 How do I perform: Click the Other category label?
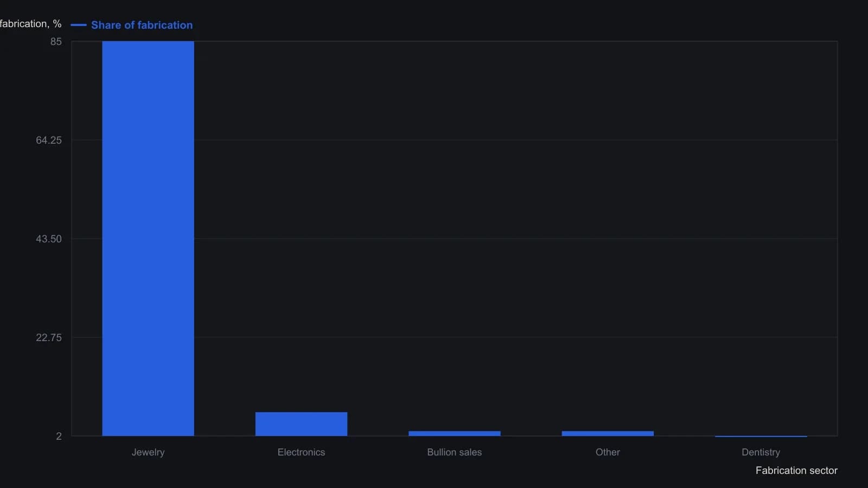(608, 452)
